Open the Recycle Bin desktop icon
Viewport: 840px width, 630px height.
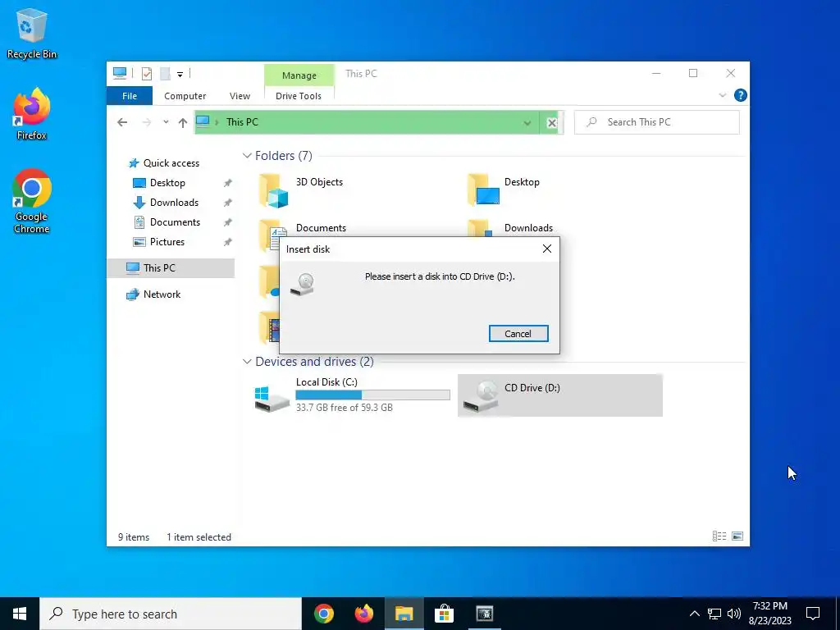tap(32, 33)
